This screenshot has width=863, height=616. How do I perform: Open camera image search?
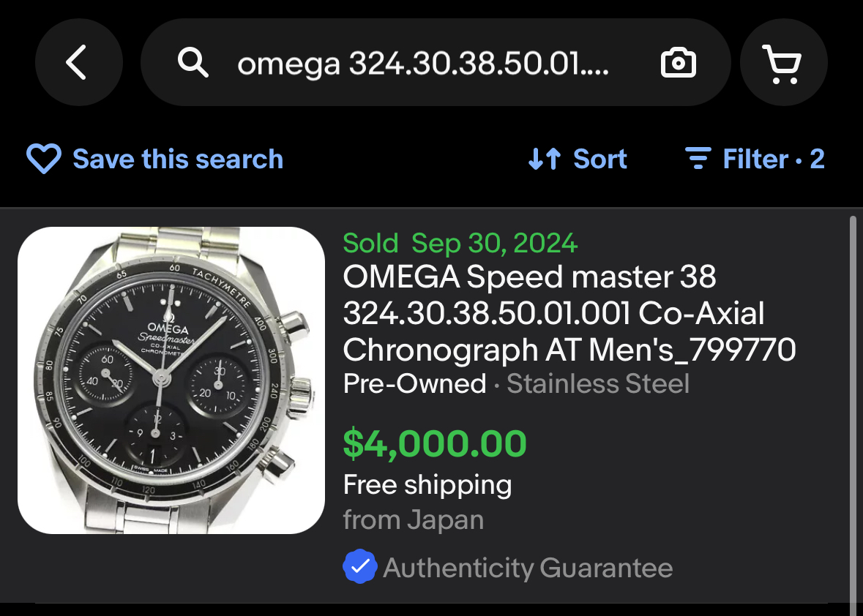(x=679, y=64)
